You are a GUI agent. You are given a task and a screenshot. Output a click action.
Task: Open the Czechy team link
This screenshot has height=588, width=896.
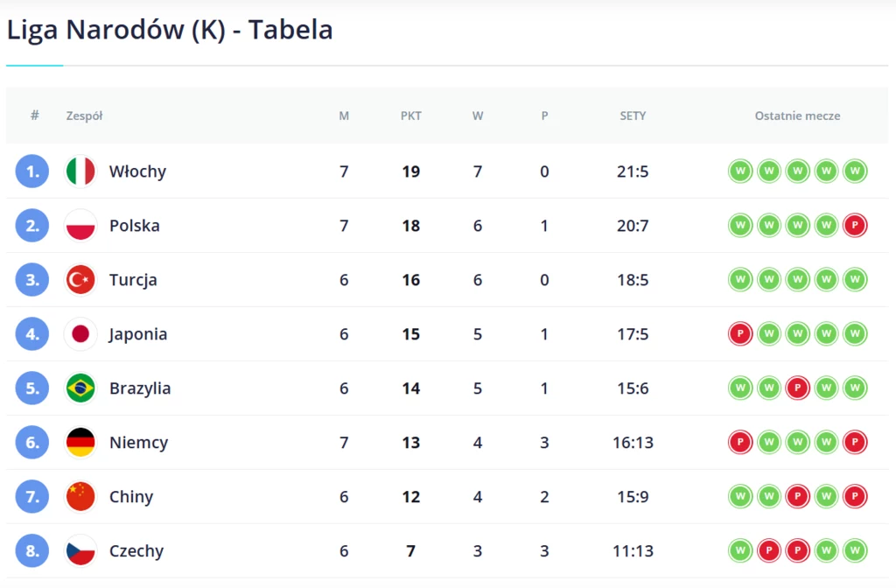(x=136, y=551)
